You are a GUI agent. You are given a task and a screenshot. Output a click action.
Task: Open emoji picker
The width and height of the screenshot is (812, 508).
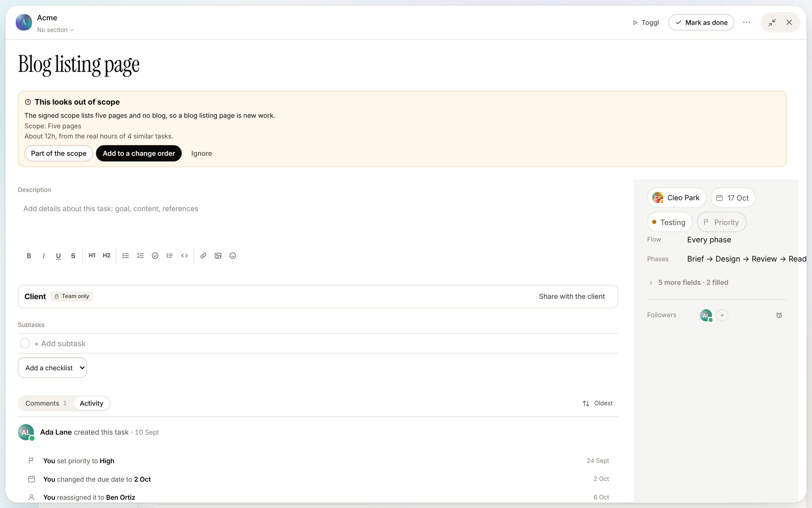click(x=233, y=256)
